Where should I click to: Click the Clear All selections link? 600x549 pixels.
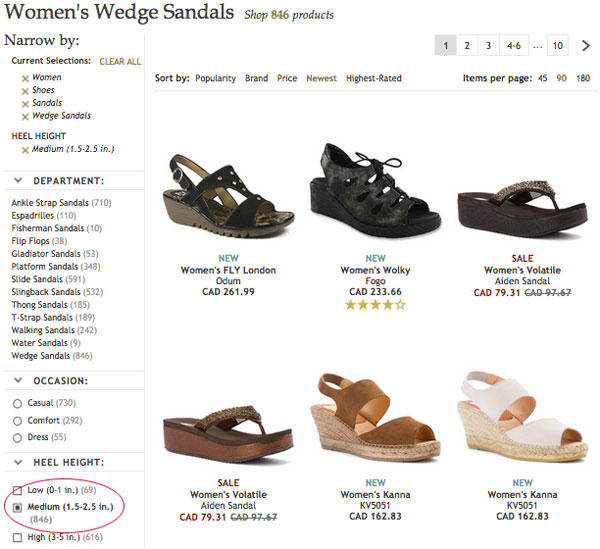coord(120,62)
